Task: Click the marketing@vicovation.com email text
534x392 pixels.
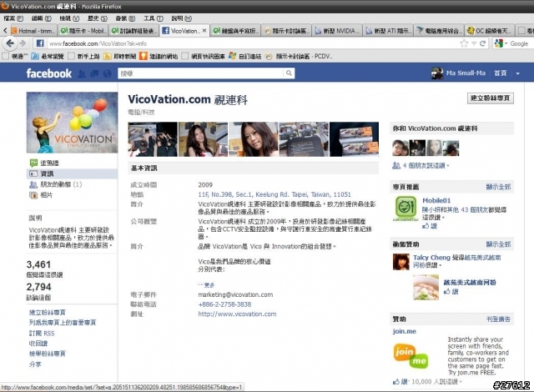Action: 235,294
